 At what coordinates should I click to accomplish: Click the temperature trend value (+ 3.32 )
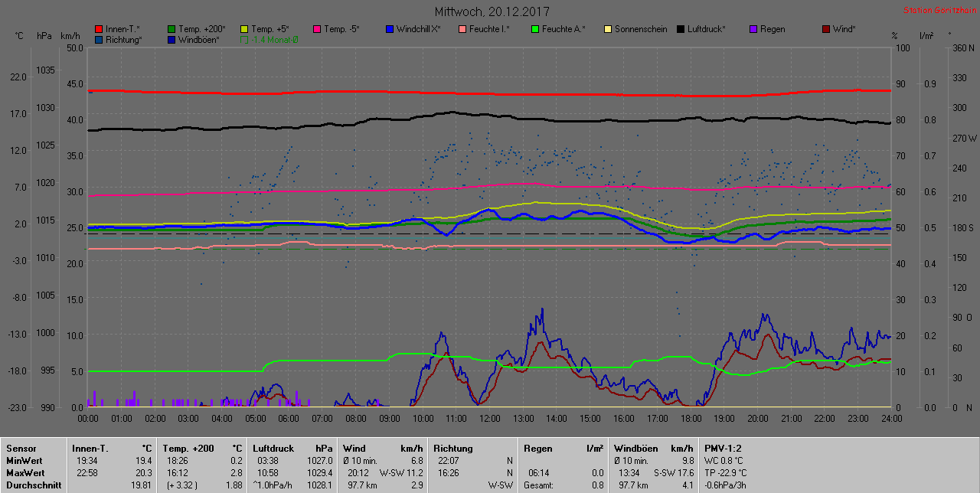pos(182,485)
